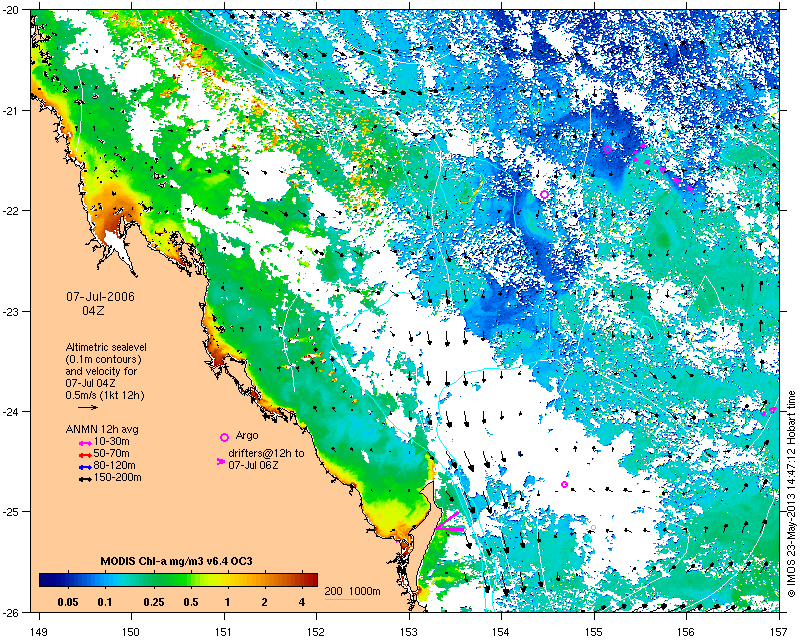
Task: Click the 'Altimetric sealevel' text
Action: click(x=106, y=347)
